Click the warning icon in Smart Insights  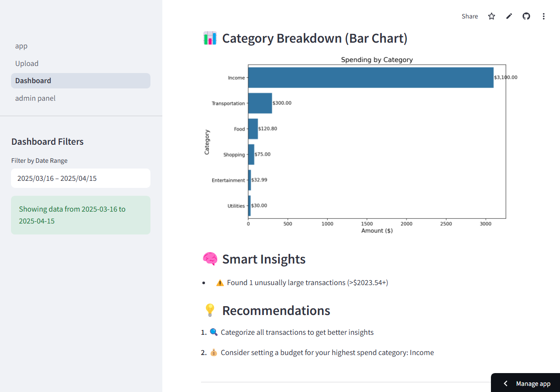220,282
